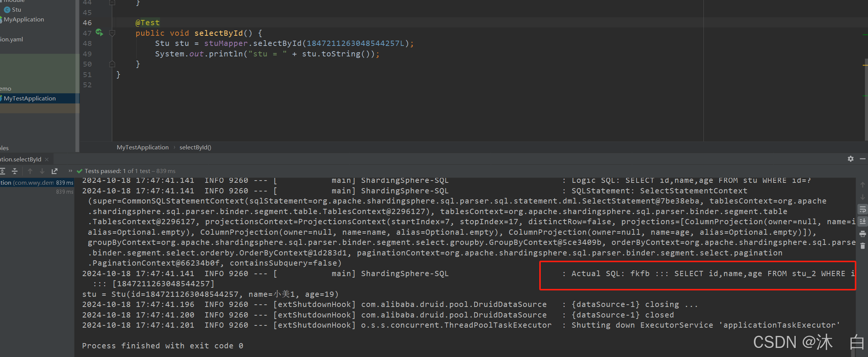Switch to the selectById run tab
The height and width of the screenshot is (357, 868).
[x=21, y=159]
